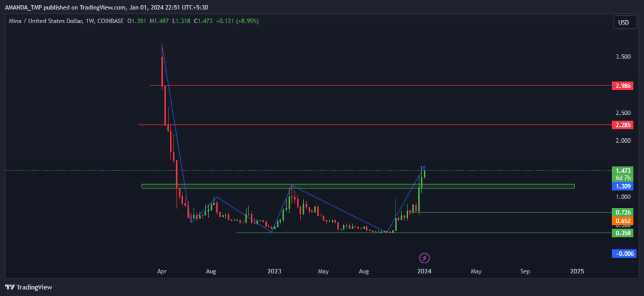
Task: Click the green 0.358 price label
Action: click(x=622, y=233)
